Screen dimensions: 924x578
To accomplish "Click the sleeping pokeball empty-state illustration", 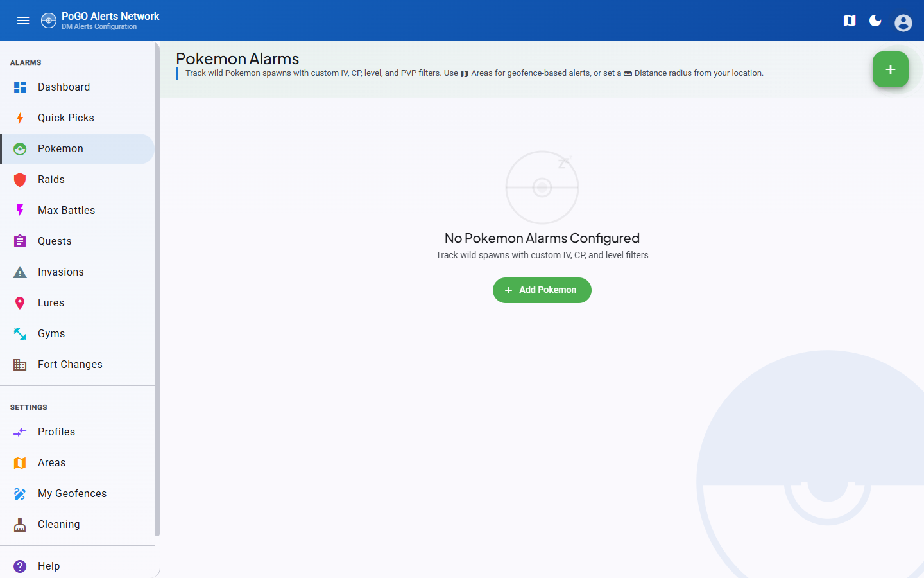I will pos(542,188).
